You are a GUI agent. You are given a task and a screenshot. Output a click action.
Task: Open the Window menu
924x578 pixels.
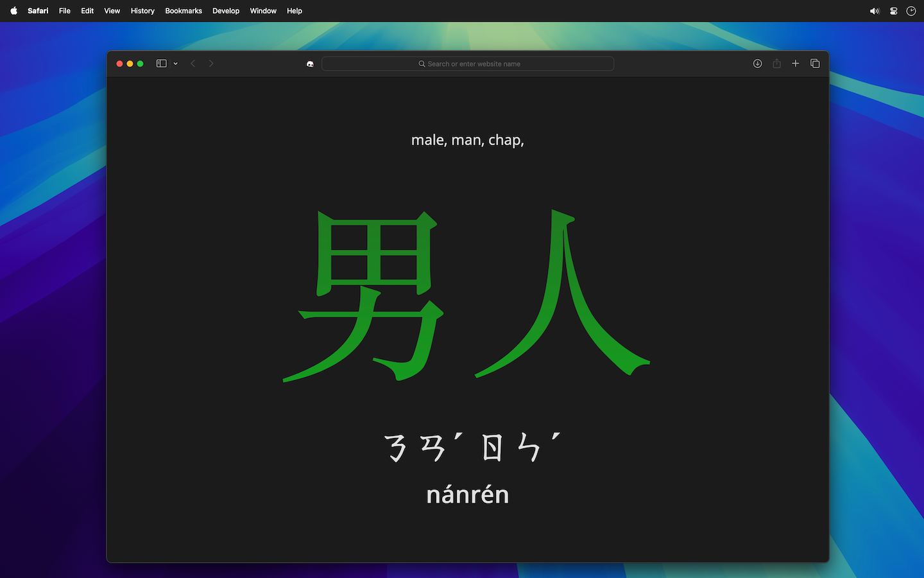coord(263,11)
